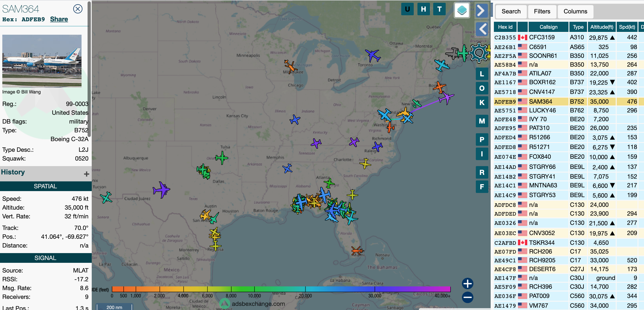Click the purple aircraft icon over Kentucky
644x310 pixels.
tap(316, 143)
